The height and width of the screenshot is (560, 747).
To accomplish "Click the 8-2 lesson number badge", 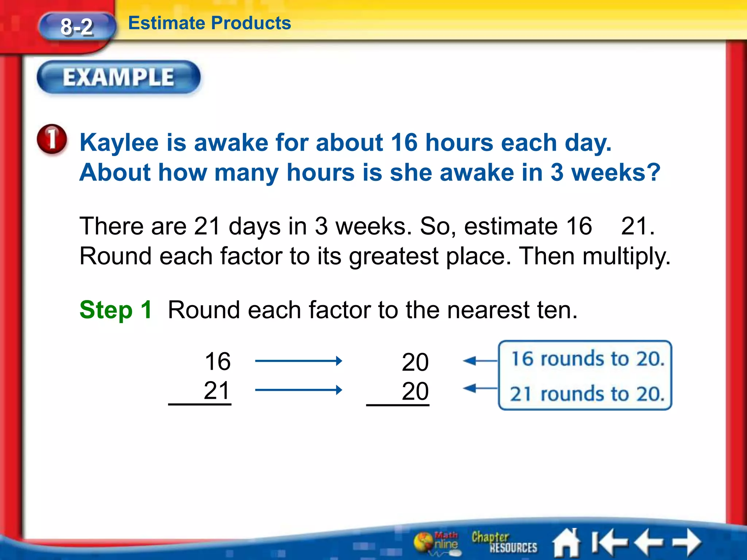I will tap(77, 27).
